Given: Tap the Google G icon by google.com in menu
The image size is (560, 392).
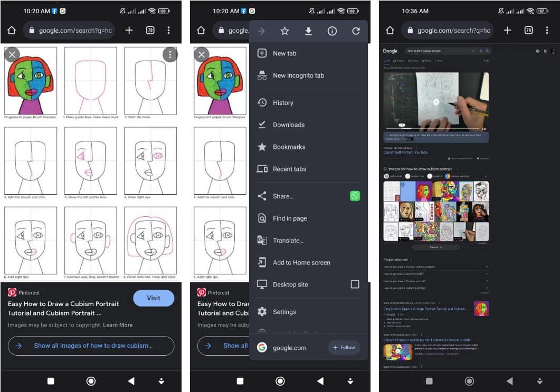Looking at the screenshot, I should pos(262,347).
